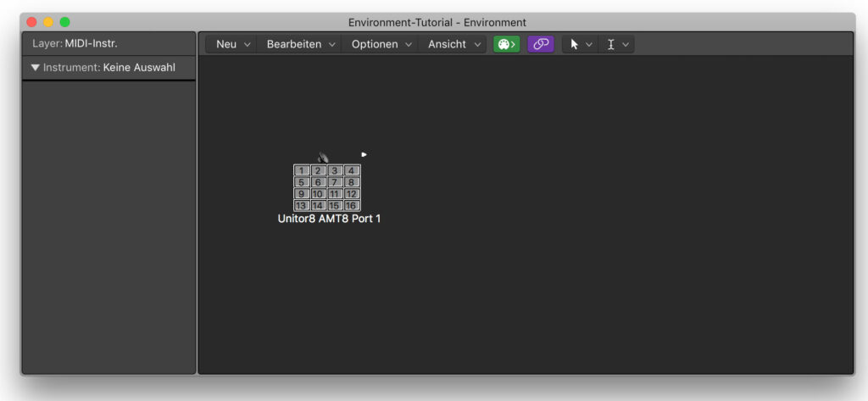Viewport: 868px width, 401px height.
Task: Open the text tool dropdown
Action: point(617,44)
